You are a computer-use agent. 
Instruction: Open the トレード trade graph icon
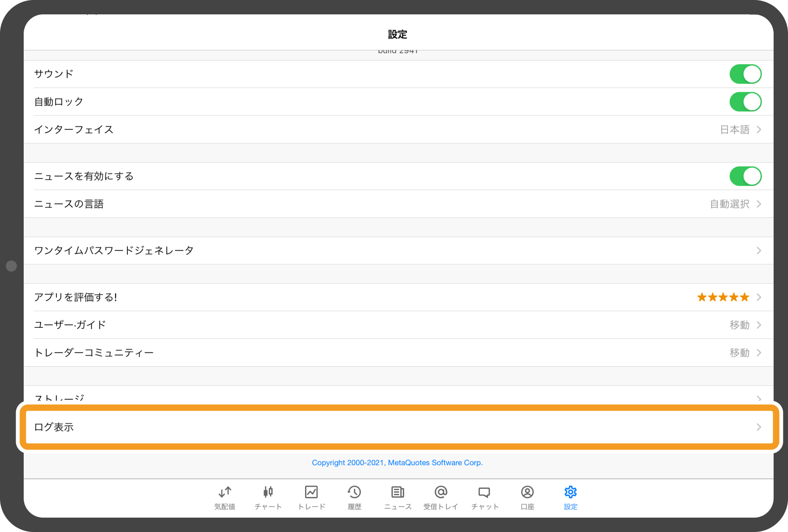[311, 492]
